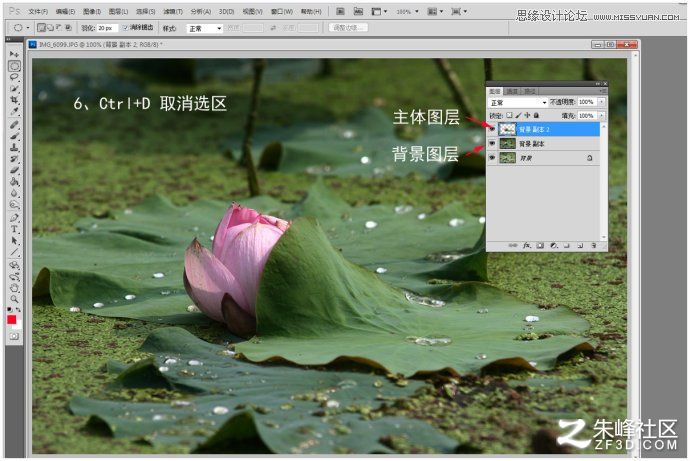Add a layer style with fx button
Viewport: 690px width, 461px height.
point(526,245)
